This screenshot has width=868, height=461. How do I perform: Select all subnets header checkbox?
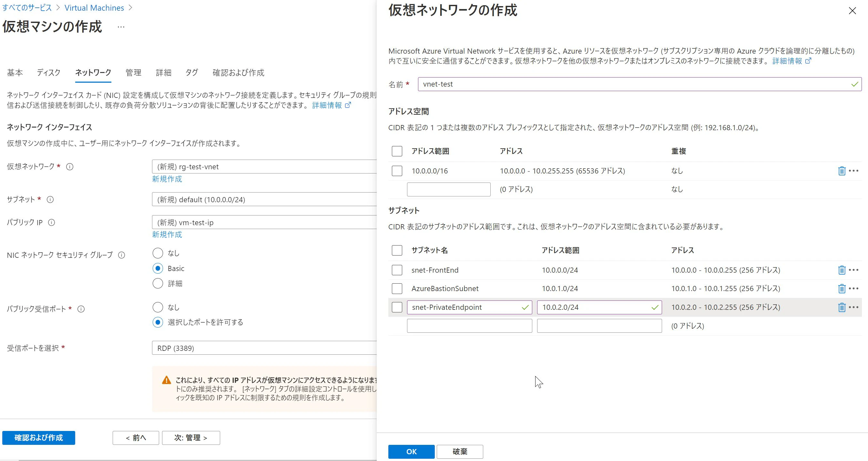(397, 250)
